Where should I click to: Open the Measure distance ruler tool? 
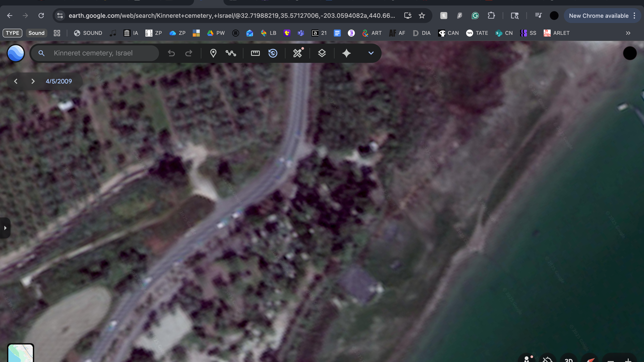[x=255, y=53]
